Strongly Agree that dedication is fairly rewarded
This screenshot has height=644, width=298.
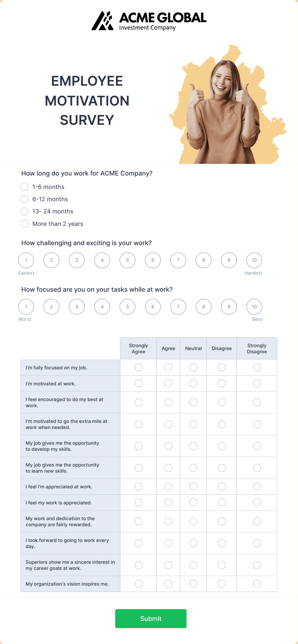click(138, 521)
